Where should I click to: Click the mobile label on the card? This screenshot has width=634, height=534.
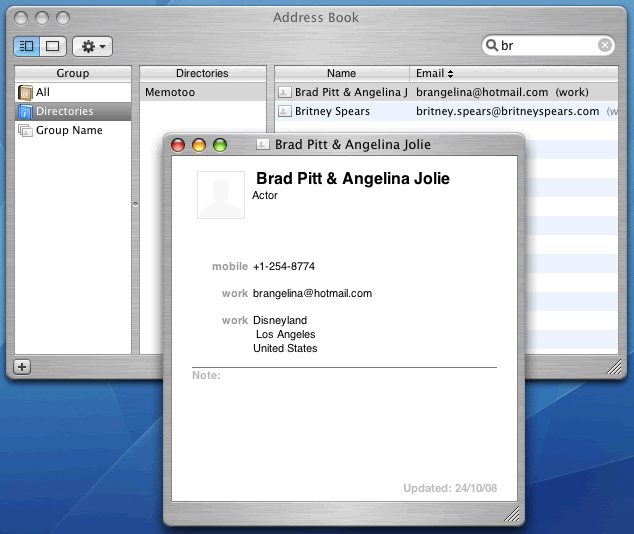(229, 266)
